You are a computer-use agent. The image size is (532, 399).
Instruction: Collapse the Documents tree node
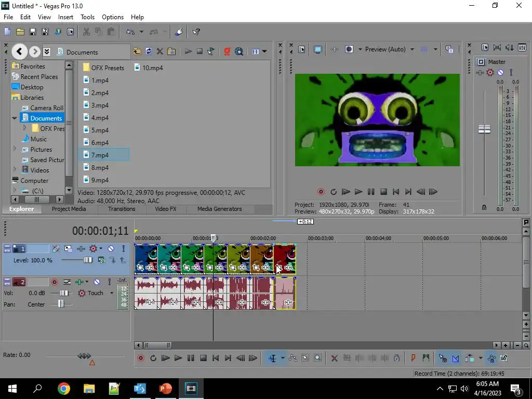point(14,118)
